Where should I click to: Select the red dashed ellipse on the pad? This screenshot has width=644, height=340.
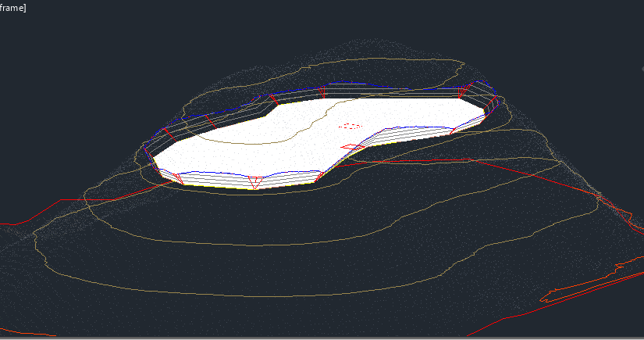point(350,126)
